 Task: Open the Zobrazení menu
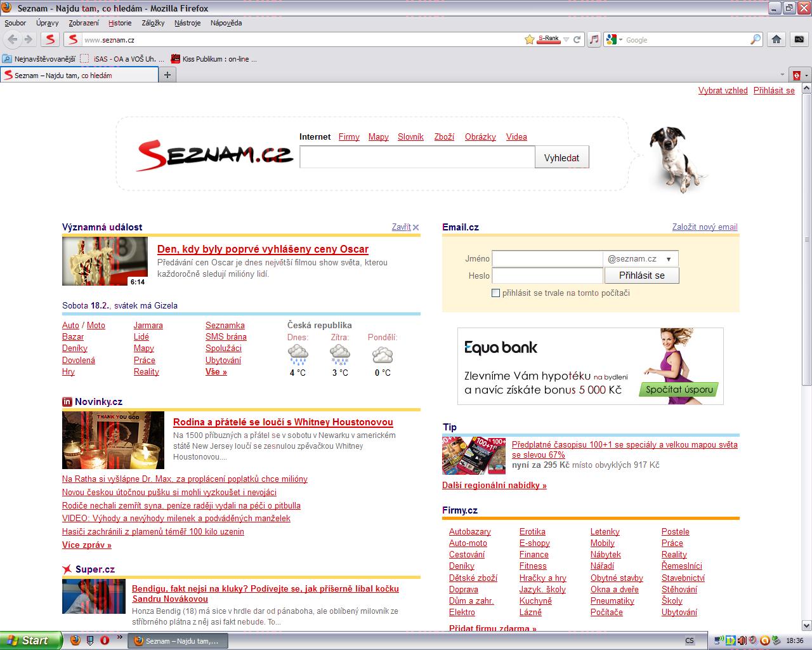[84, 23]
